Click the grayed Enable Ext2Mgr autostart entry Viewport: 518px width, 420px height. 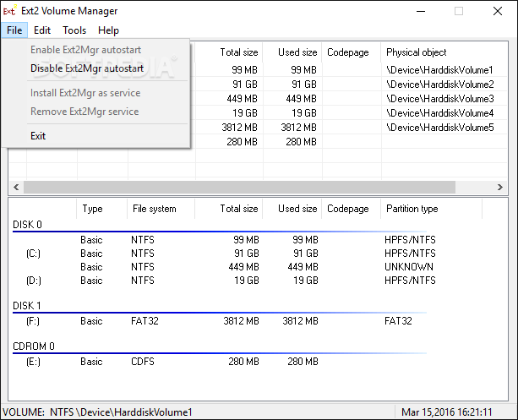[85, 50]
